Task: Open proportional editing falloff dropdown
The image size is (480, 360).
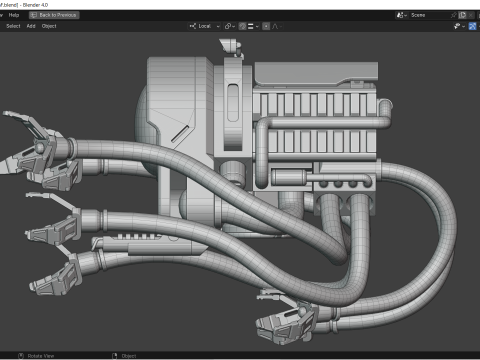Action: click(277, 26)
